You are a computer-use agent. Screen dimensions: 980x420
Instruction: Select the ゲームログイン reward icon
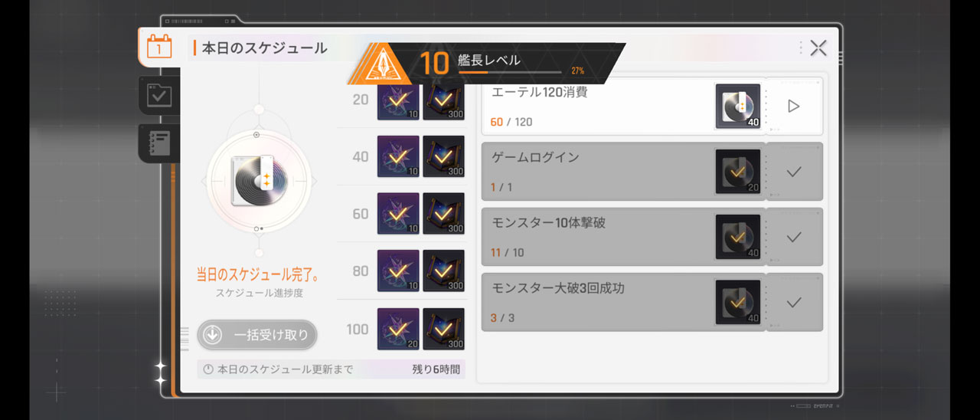[x=738, y=172]
